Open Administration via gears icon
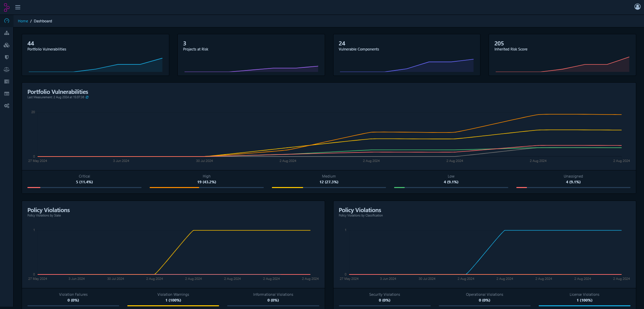Image resolution: width=644 pixels, height=309 pixels. 6,106
